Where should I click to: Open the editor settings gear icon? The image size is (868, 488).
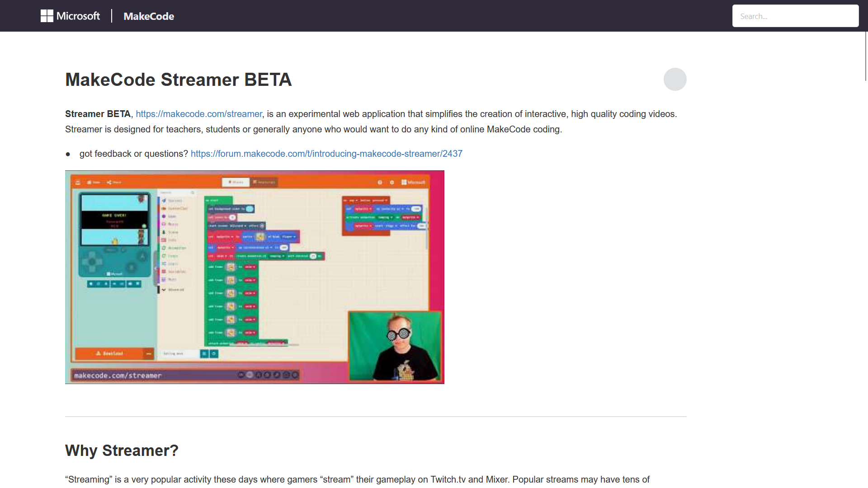[392, 183]
